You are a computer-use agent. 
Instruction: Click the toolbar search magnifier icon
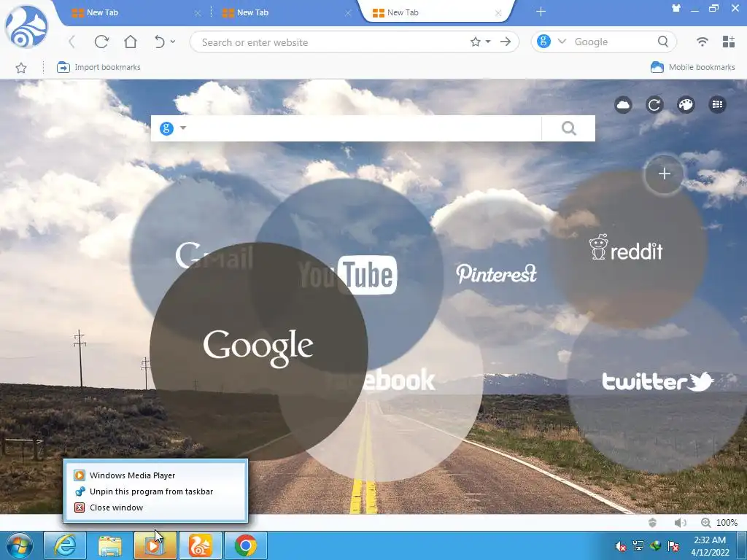(x=662, y=42)
